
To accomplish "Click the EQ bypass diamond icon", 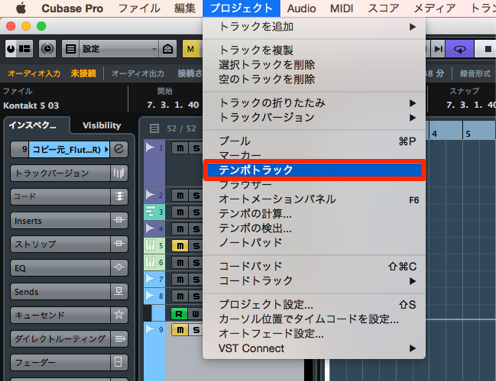I will pyautogui.click(x=119, y=267).
